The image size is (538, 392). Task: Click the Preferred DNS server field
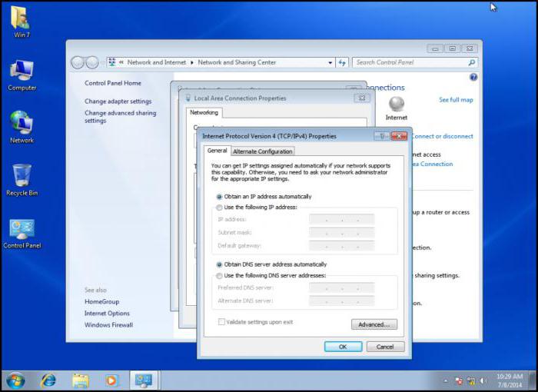point(342,287)
